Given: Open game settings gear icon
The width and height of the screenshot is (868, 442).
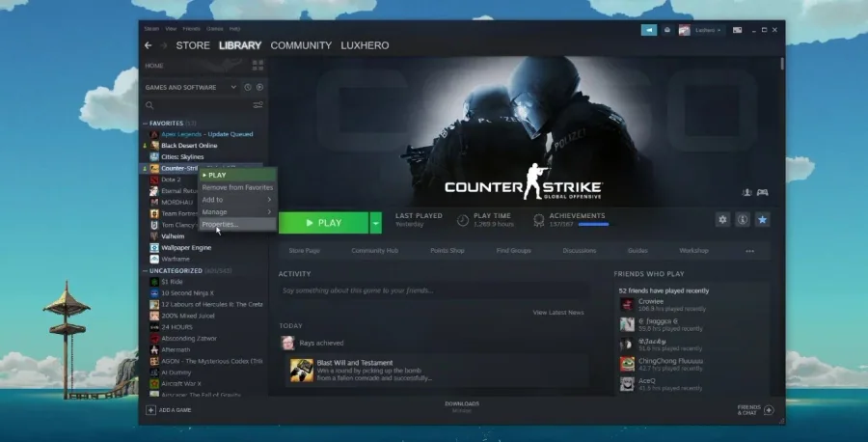Looking at the screenshot, I should tap(722, 220).
